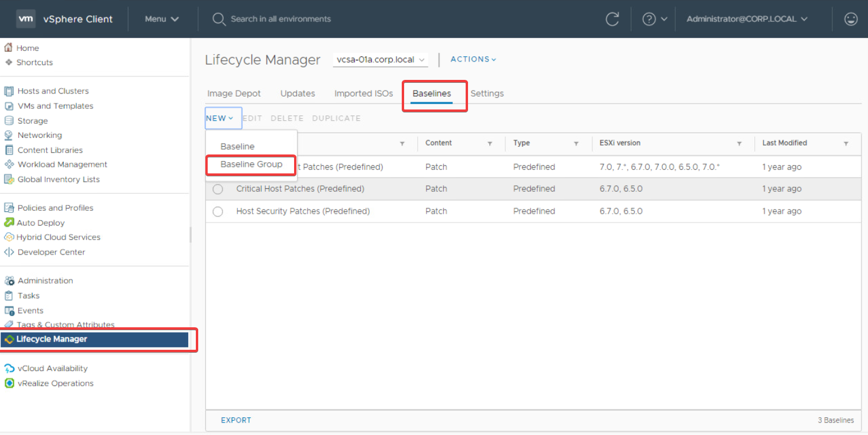Screen dimensions: 868x435
Task: Click the smiley feedback icon
Action: click(851, 19)
